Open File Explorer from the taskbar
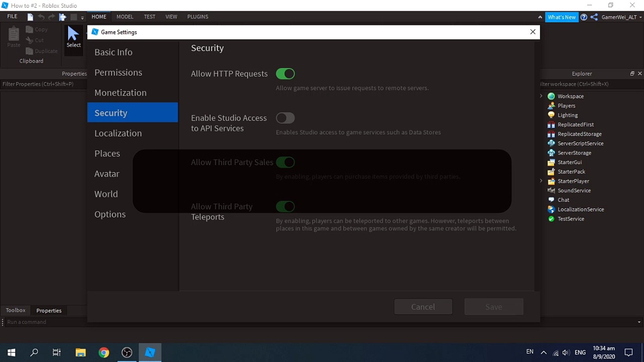 tap(80, 353)
